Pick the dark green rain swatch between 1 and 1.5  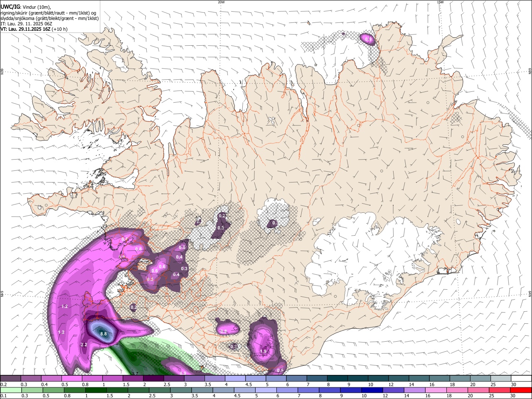[x=96, y=390]
